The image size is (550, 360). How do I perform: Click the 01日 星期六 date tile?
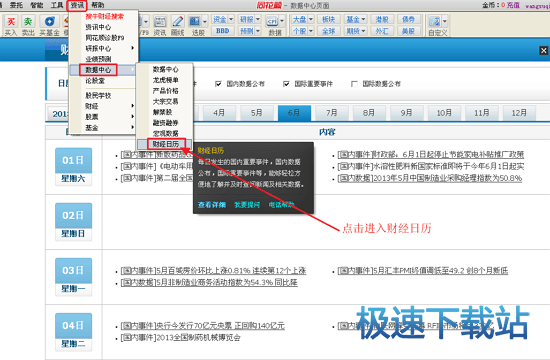pos(73,167)
